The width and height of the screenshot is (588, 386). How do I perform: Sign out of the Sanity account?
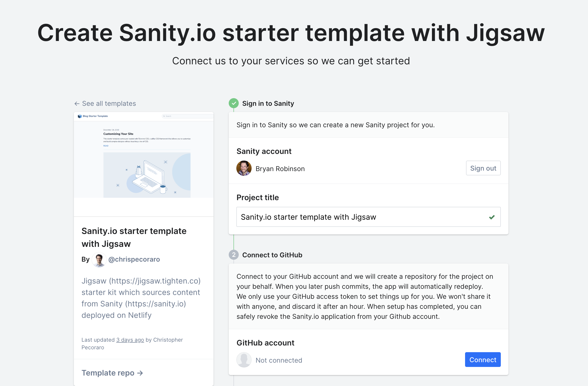pyautogui.click(x=483, y=168)
